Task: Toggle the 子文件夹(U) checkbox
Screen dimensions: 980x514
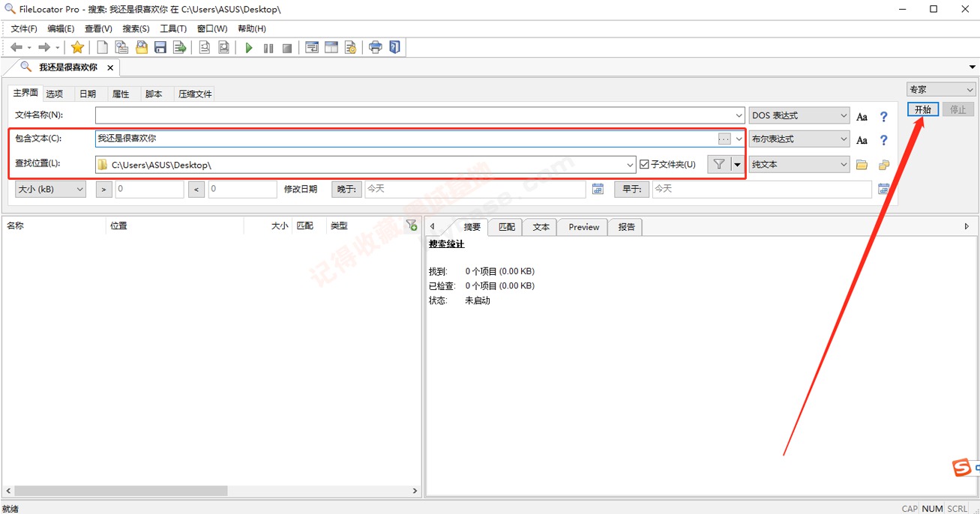Action: (644, 165)
